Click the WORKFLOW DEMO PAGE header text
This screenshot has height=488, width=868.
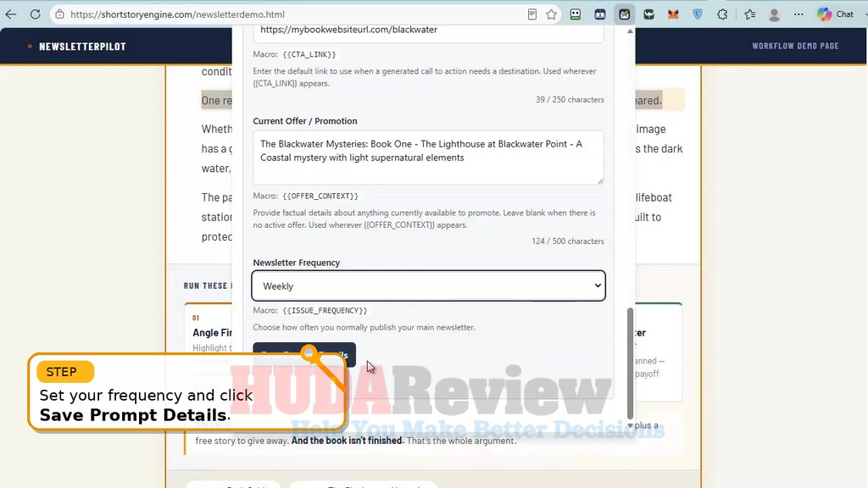[795, 46]
